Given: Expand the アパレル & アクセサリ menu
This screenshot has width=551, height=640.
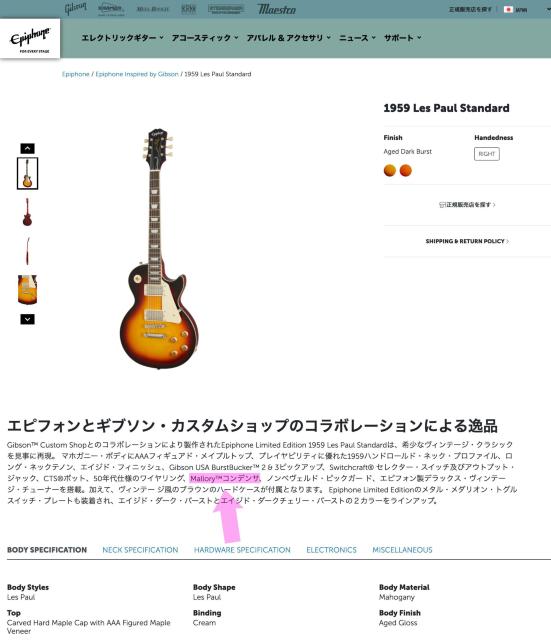Looking at the screenshot, I should pyautogui.click(x=289, y=38).
